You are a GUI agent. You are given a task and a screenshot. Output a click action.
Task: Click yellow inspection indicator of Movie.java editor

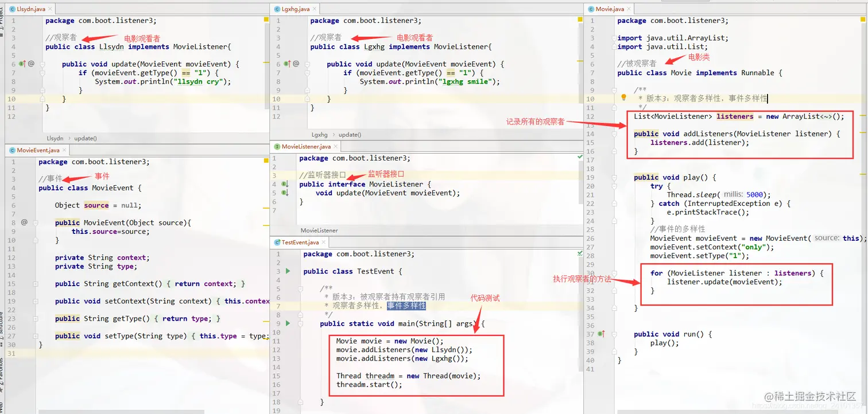[863, 19]
